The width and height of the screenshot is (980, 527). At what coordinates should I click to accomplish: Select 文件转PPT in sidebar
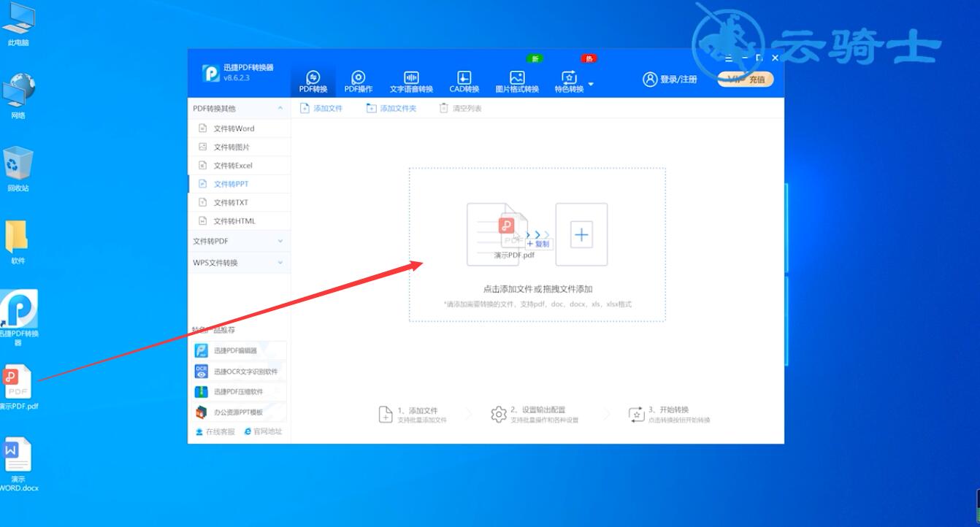click(239, 184)
